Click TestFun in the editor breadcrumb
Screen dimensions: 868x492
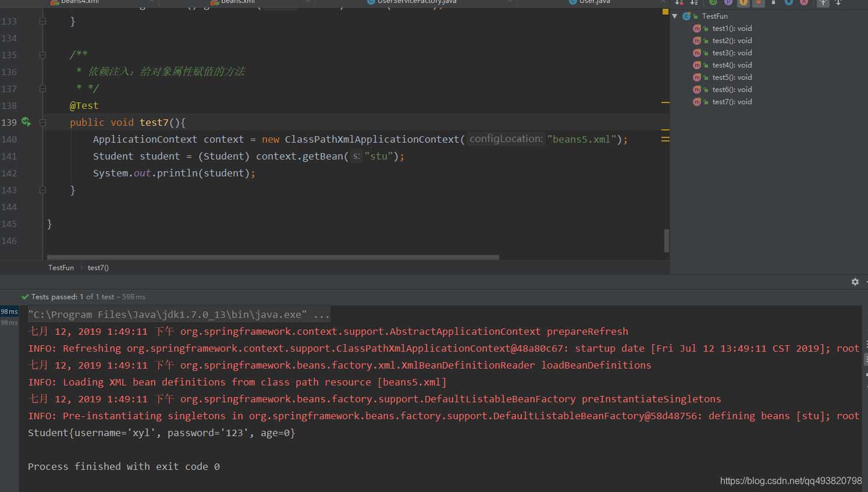[x=61, y=268]
